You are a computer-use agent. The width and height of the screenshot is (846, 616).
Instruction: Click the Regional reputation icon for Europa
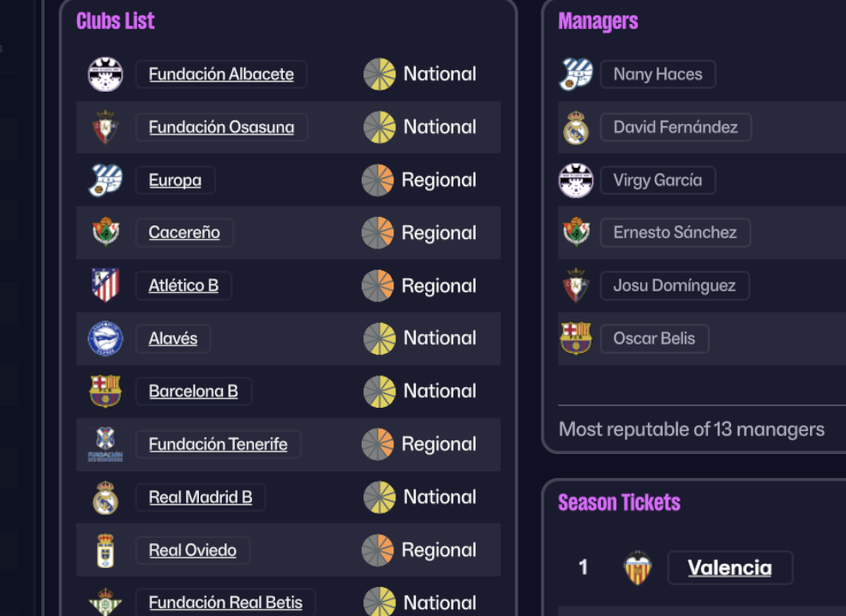(377, 181)
